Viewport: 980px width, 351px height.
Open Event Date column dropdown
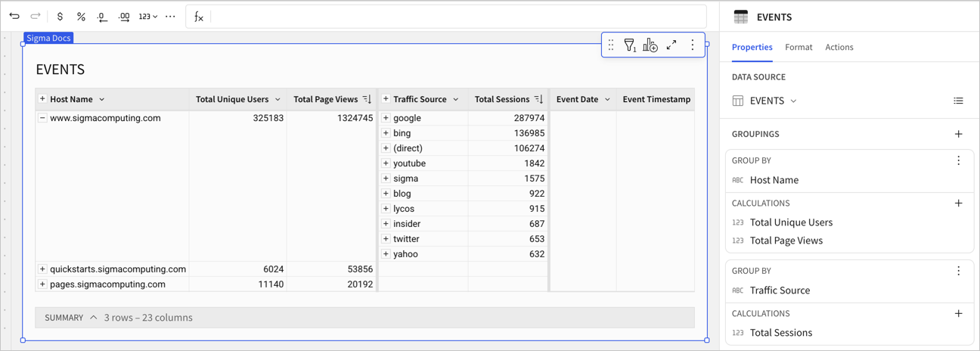click(607, 100)
